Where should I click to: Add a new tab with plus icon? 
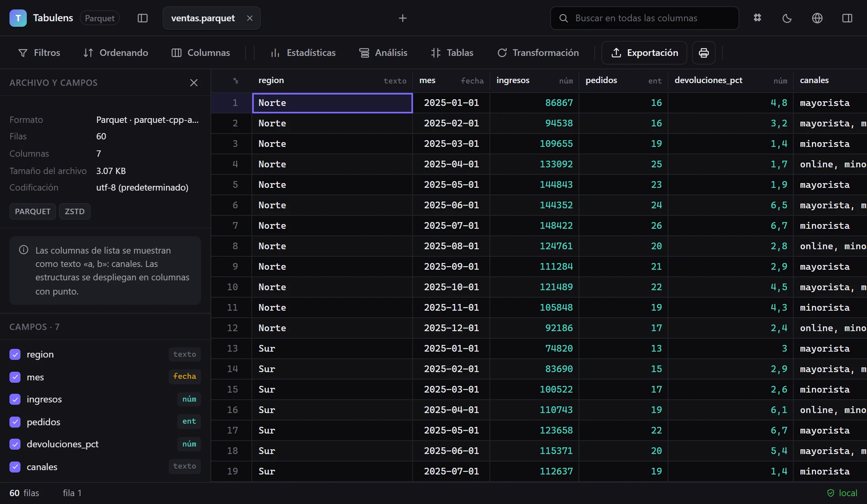[x=403, y=18]
